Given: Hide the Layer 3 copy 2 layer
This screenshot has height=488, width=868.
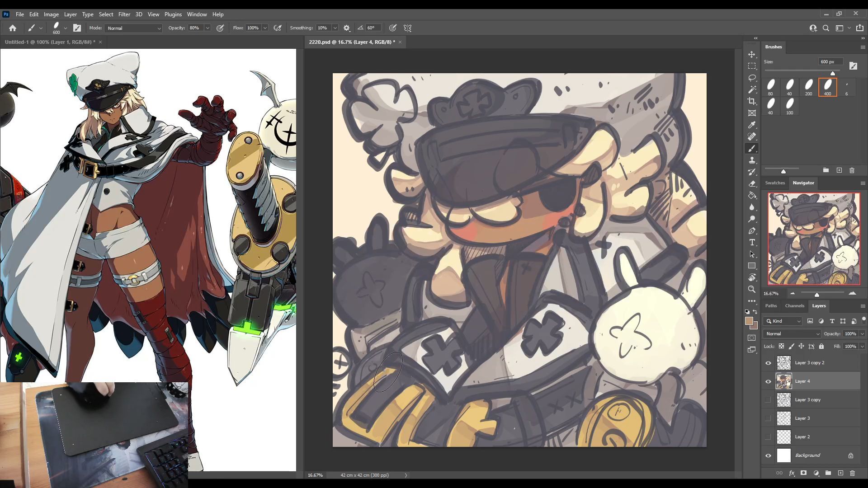Looking at the screenshot, I should pyautogui.click(x=768, y=363).
